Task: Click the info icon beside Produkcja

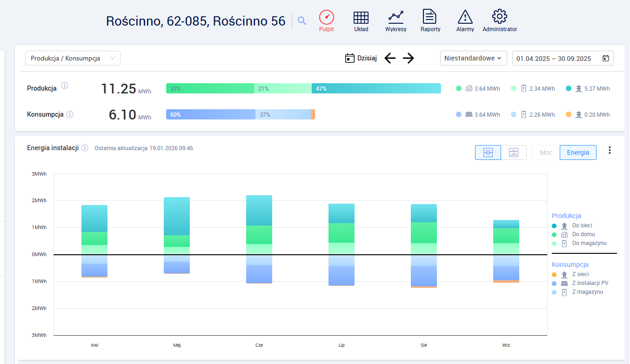Action: click(x=65, y=86)
